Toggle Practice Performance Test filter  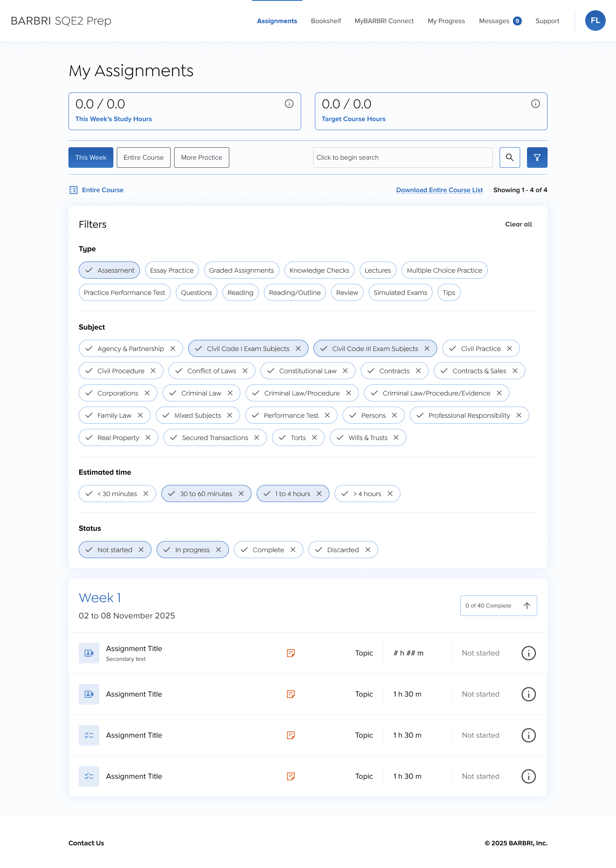click(x=124, y=292)
